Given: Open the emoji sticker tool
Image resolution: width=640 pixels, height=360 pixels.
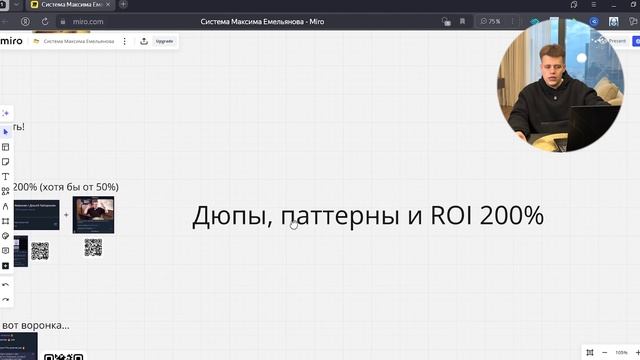Looking at the screenshot, I should tap(5, 236).
